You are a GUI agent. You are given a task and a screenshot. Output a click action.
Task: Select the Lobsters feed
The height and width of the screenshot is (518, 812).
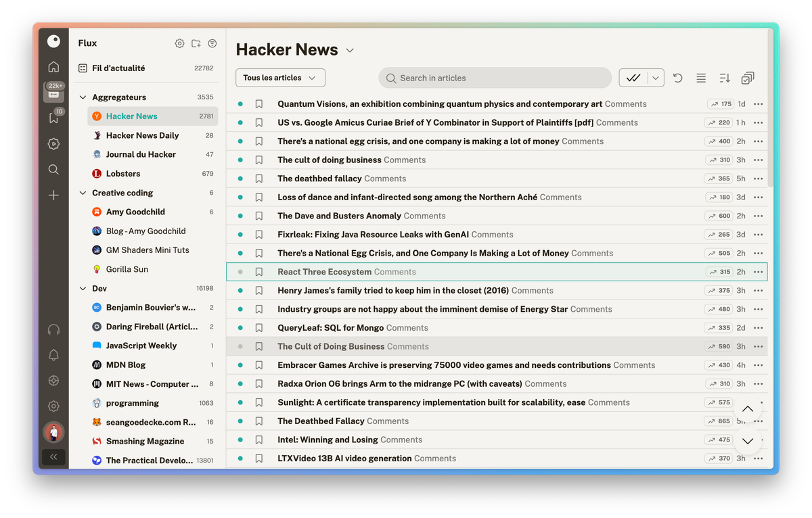pyautogui.click(x=123, y=174)
